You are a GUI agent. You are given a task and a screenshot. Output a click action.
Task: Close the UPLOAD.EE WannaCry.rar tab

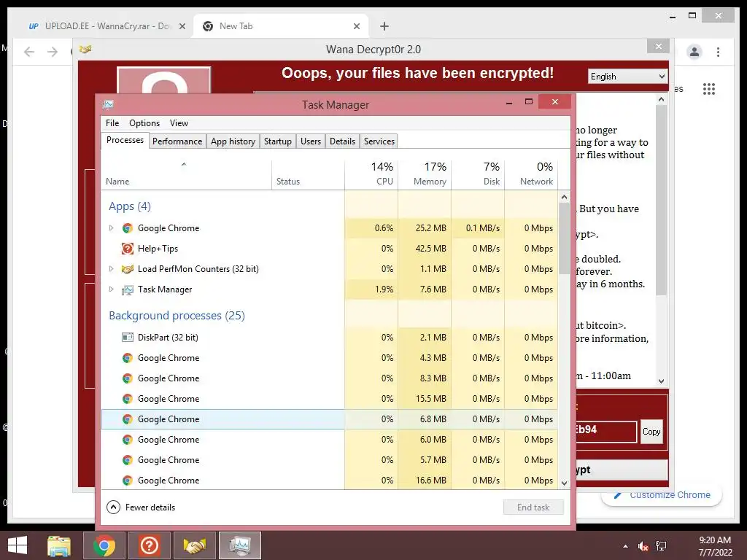pos(182,26)
